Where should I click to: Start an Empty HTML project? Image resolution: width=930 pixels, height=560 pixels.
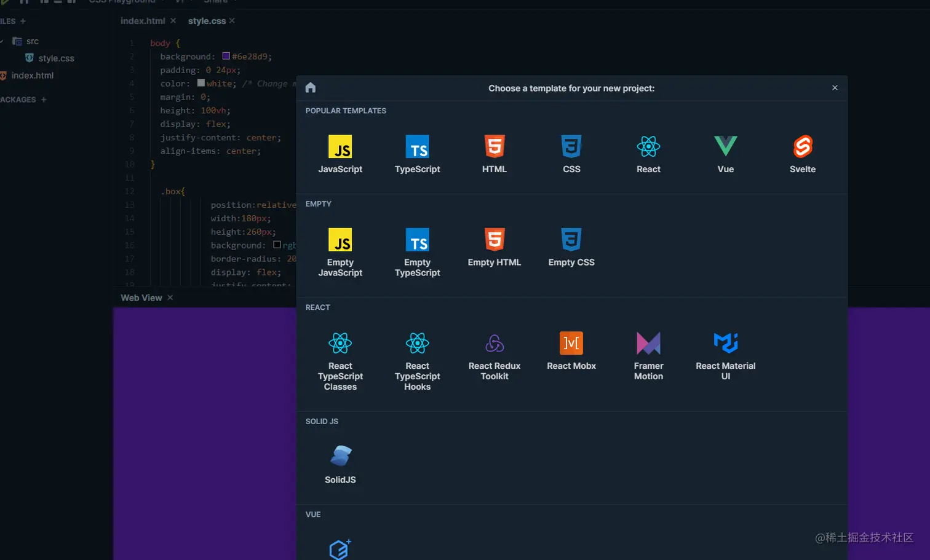(x=495, y=247)
